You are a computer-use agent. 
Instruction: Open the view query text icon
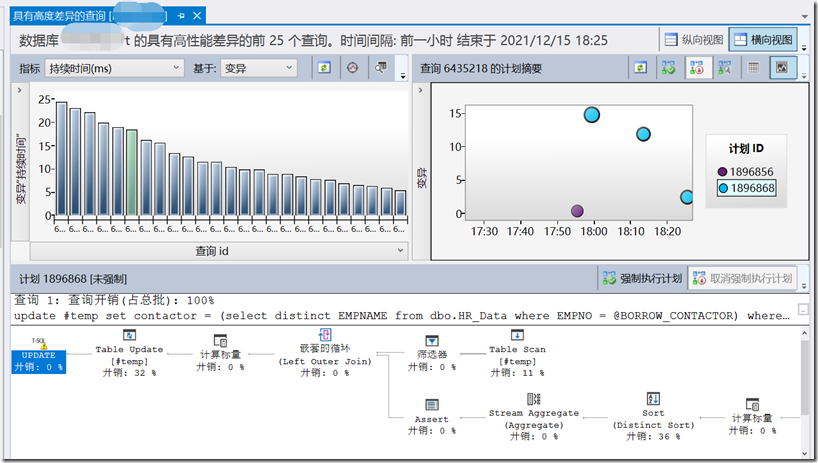tap(381, 68)
